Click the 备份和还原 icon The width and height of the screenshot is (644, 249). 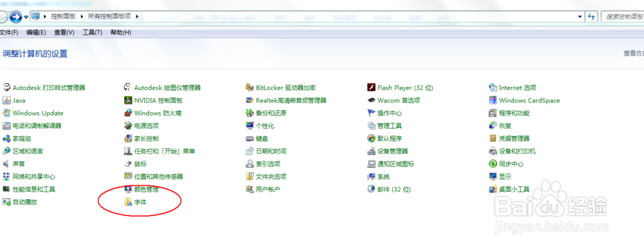(249, 113)
